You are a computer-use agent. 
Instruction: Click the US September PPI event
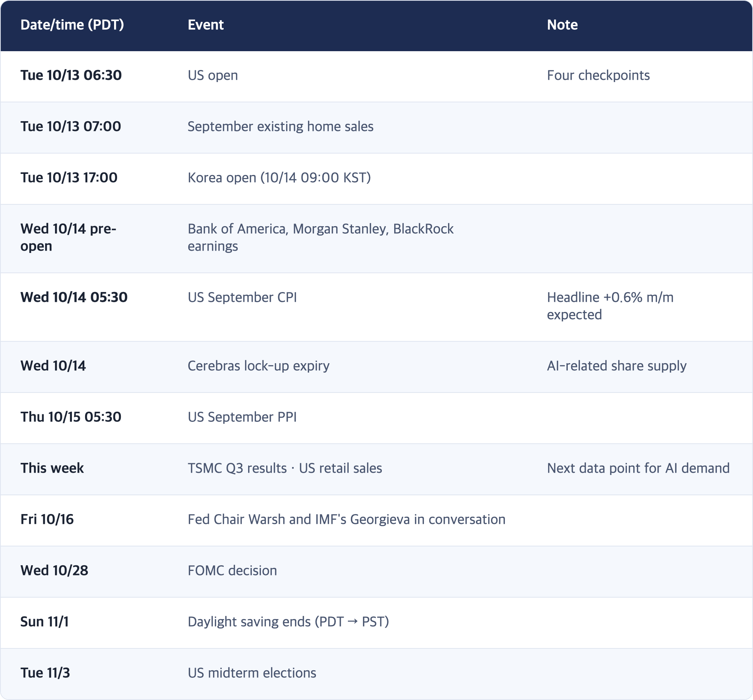click(x=242, y=417)
